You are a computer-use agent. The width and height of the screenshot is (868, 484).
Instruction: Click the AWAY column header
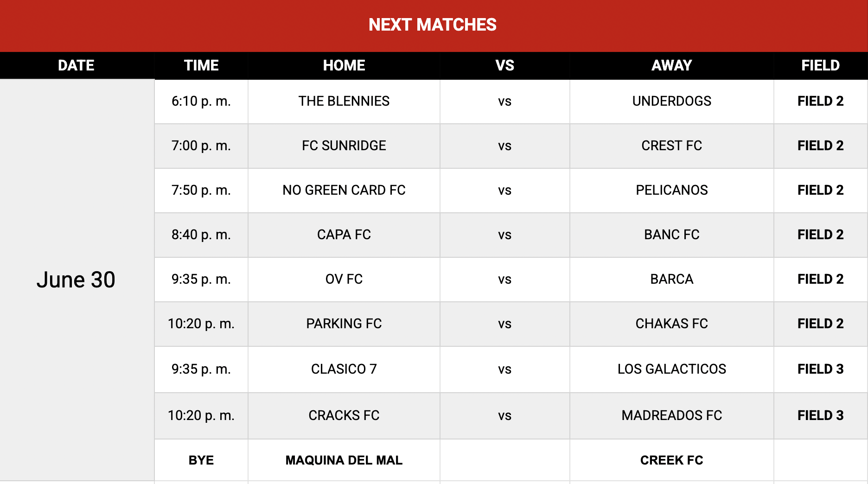click(672, 65)
